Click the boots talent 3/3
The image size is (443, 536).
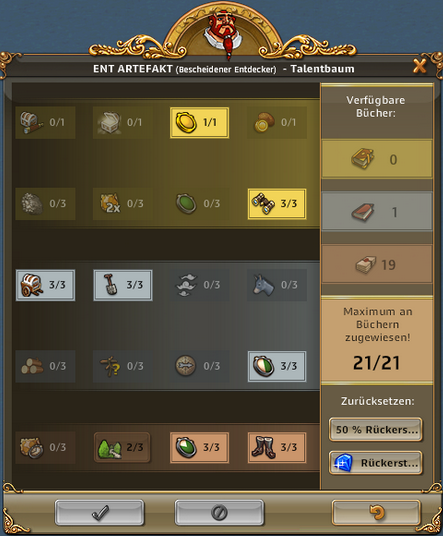coord(277,447)
